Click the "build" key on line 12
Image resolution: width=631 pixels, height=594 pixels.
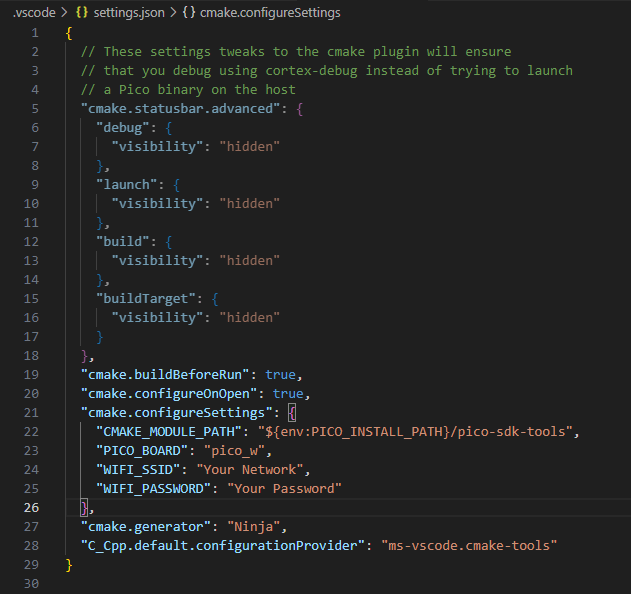[123, 242]
